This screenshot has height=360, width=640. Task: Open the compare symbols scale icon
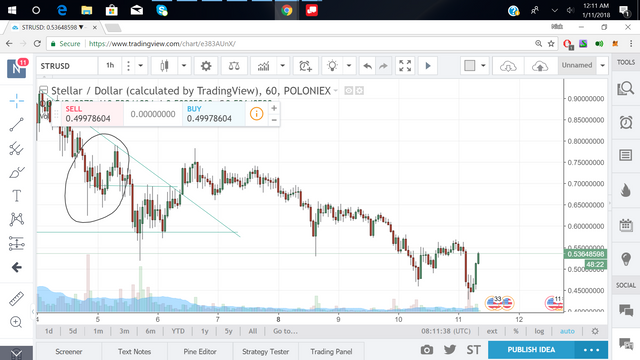(x=234, y=66)
